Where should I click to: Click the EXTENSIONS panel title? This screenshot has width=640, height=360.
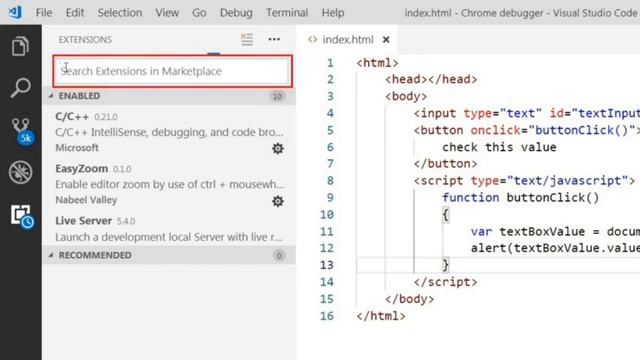point(85,40)
